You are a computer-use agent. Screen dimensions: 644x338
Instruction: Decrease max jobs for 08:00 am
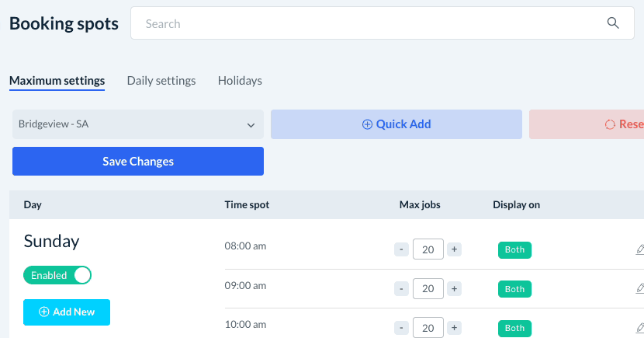pos(401,249)
